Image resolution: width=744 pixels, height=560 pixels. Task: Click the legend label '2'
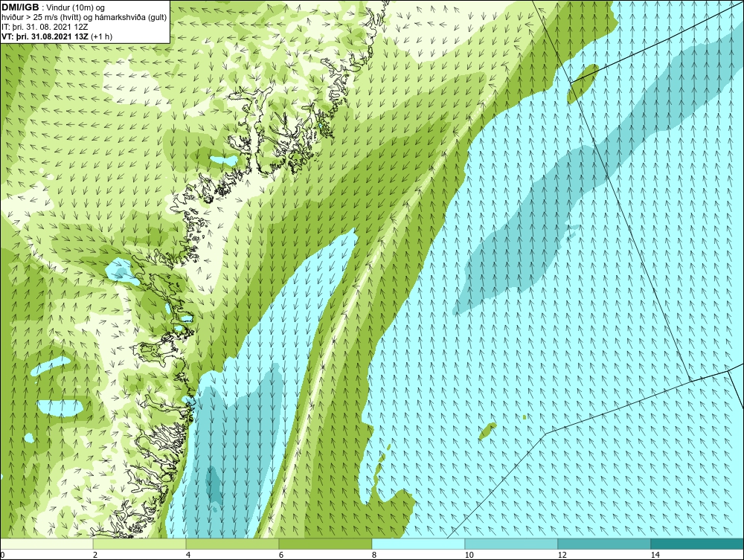point(95,556)
